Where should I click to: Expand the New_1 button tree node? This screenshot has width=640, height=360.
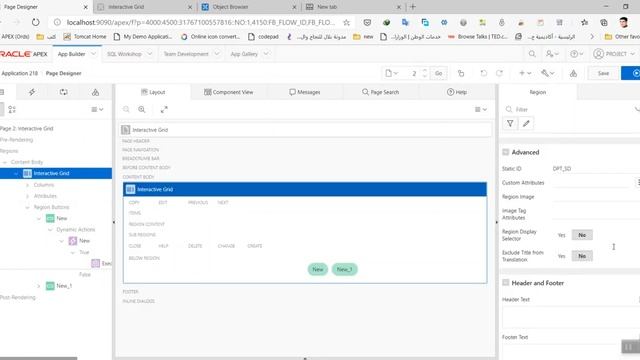[39, 286]
